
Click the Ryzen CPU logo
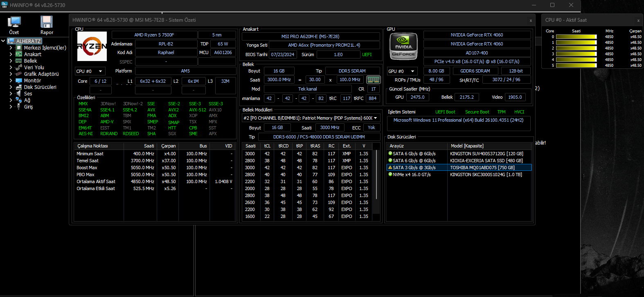click(92, 46)
